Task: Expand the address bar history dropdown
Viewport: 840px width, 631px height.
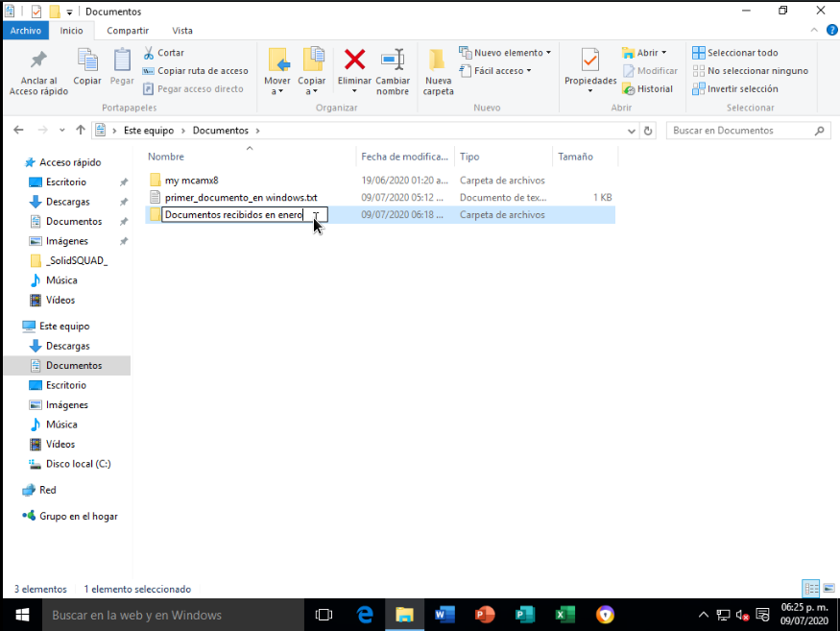Action: click(631, 131)
